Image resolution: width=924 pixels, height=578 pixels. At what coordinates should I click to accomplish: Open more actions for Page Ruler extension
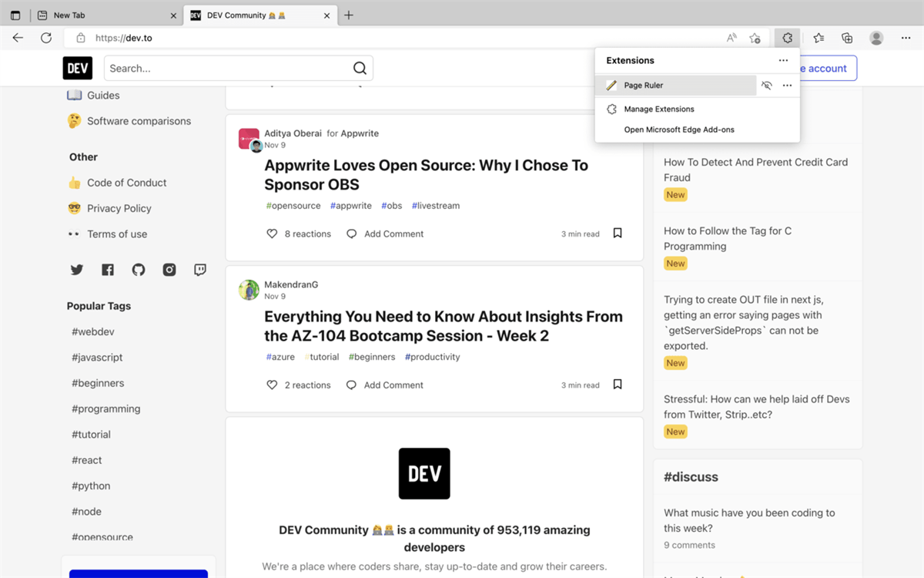coord(787,86)
